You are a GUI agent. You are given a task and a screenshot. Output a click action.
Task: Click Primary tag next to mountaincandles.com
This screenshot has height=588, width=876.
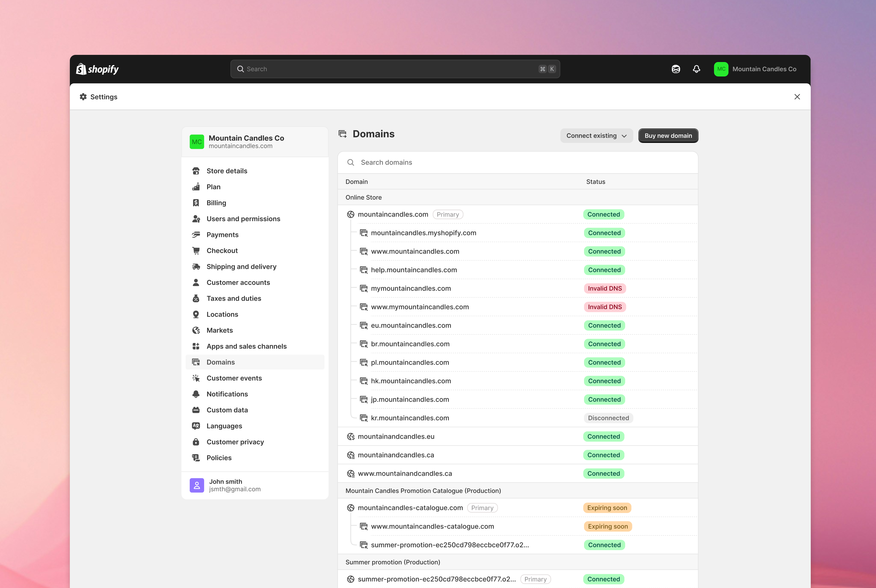(448, 215)
